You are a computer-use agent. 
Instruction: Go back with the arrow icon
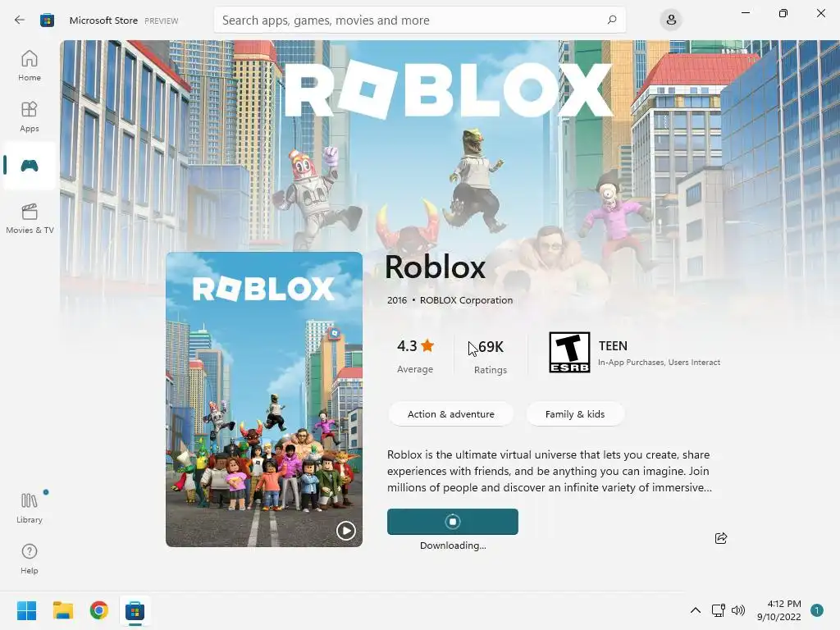[20, 20]
